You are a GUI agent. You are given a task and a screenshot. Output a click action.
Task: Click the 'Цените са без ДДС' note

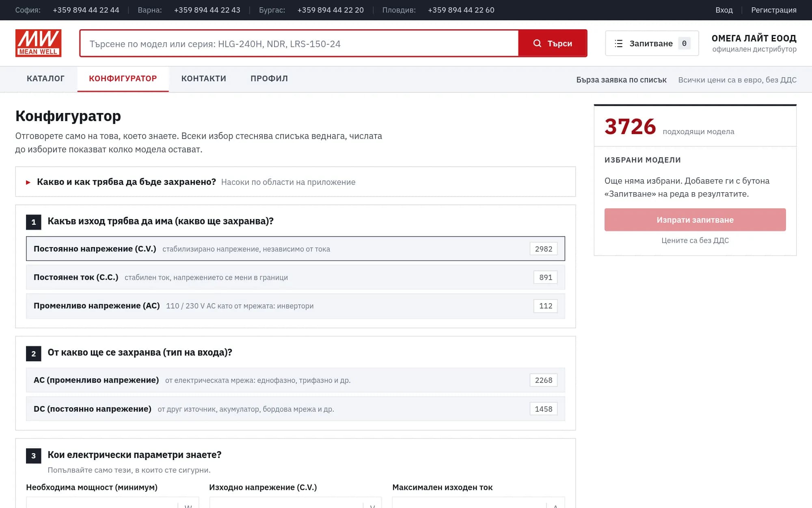click(695, 241)
